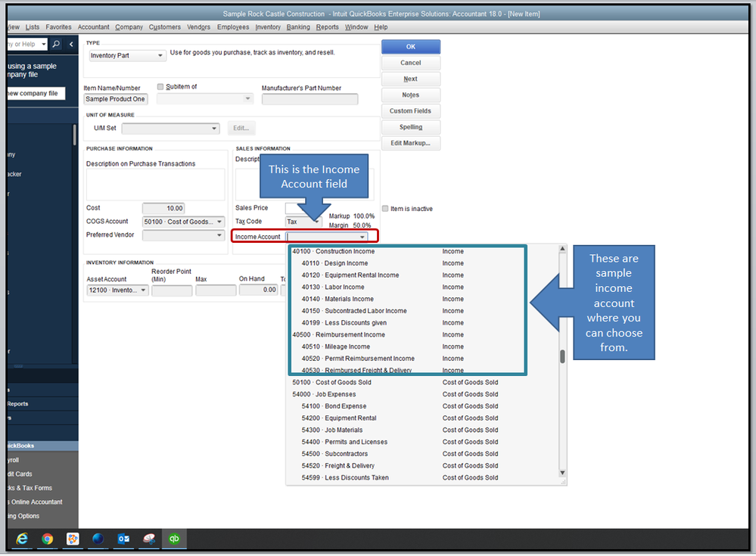Open the Window menu

tap(356, 27)
